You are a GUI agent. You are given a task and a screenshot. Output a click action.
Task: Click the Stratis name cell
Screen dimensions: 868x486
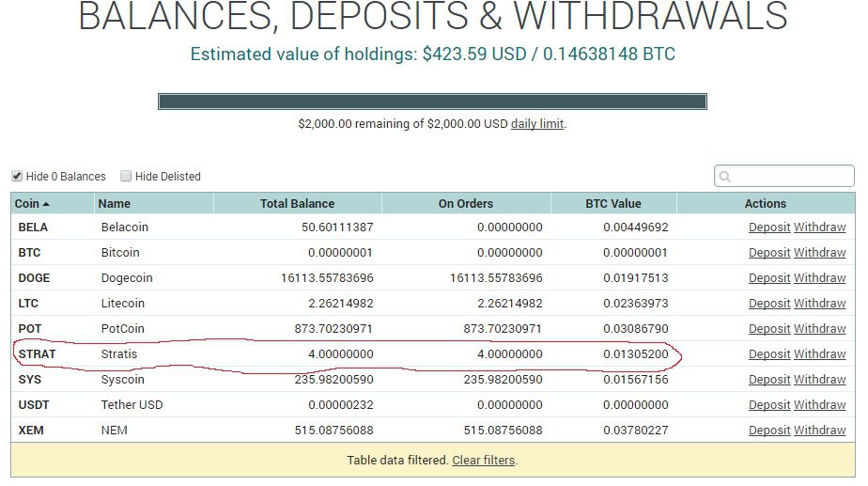coord(119,354)
